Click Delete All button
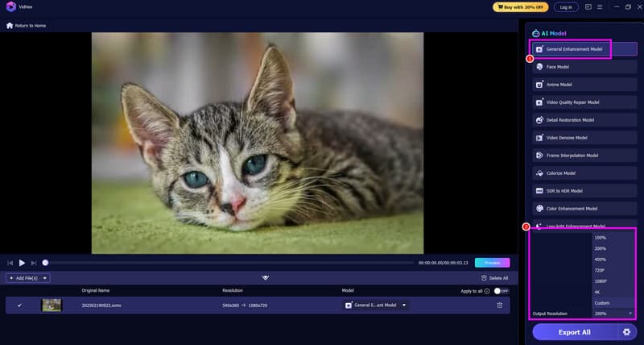Viewport: 644px width, 345px height. 494,278
